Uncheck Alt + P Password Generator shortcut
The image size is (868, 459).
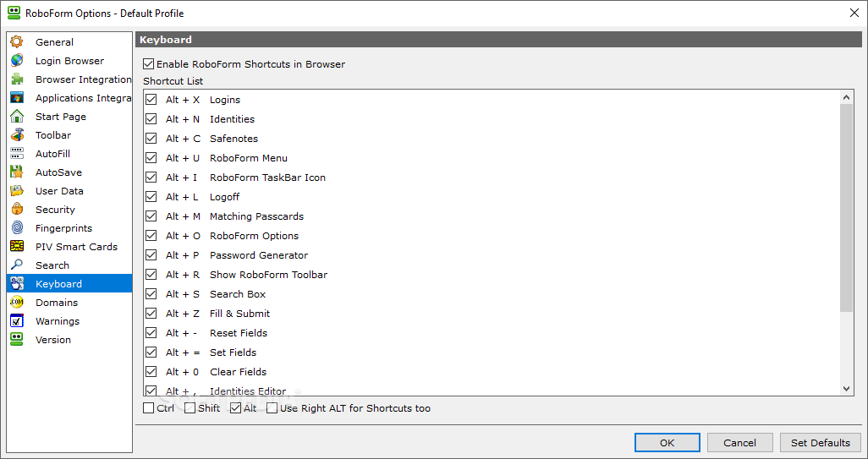point(151,255)
